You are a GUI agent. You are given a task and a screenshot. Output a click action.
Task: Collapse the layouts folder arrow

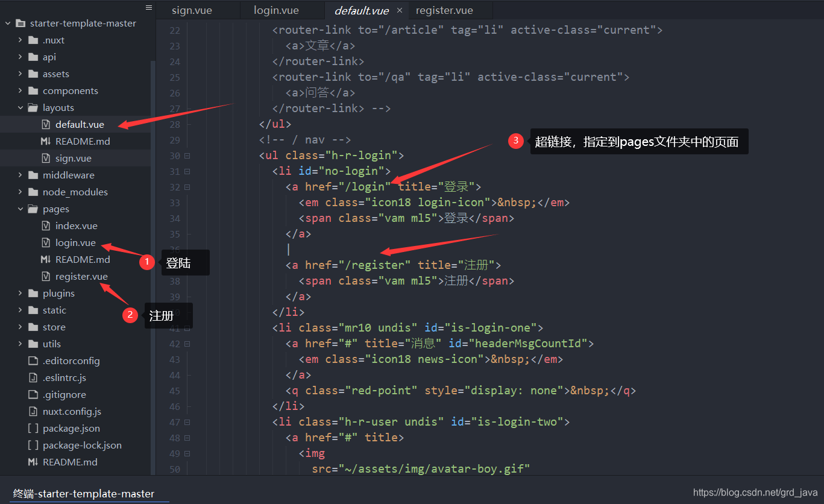tap(20, 108)
